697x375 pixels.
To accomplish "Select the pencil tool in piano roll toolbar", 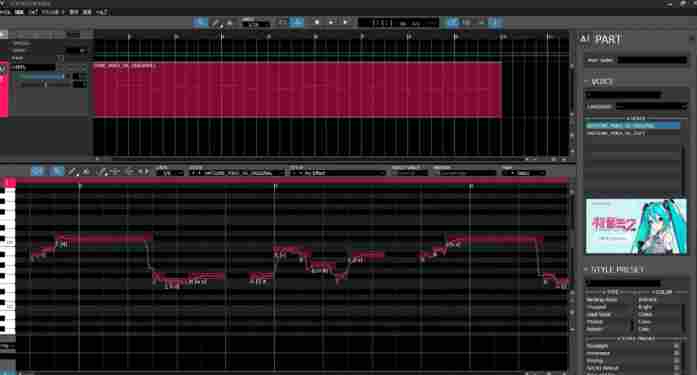I will pos(72,172).
